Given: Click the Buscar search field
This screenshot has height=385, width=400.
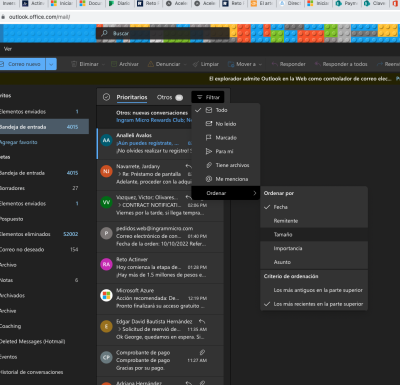Looking at the screenshot, I should click(163, 33).
